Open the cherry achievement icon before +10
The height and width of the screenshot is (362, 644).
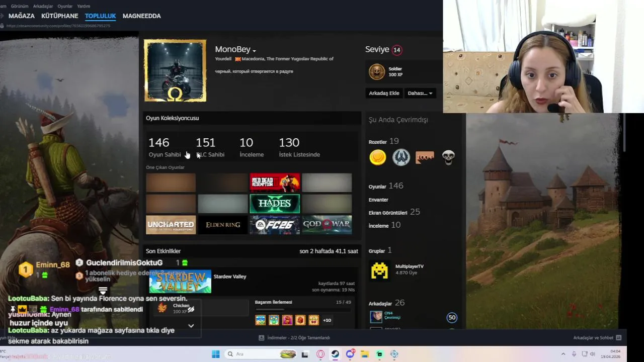(x=313, y=320)
